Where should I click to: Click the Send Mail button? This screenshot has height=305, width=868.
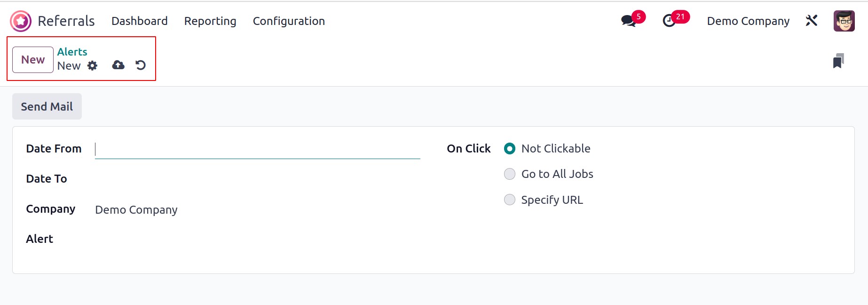(47, 106)
